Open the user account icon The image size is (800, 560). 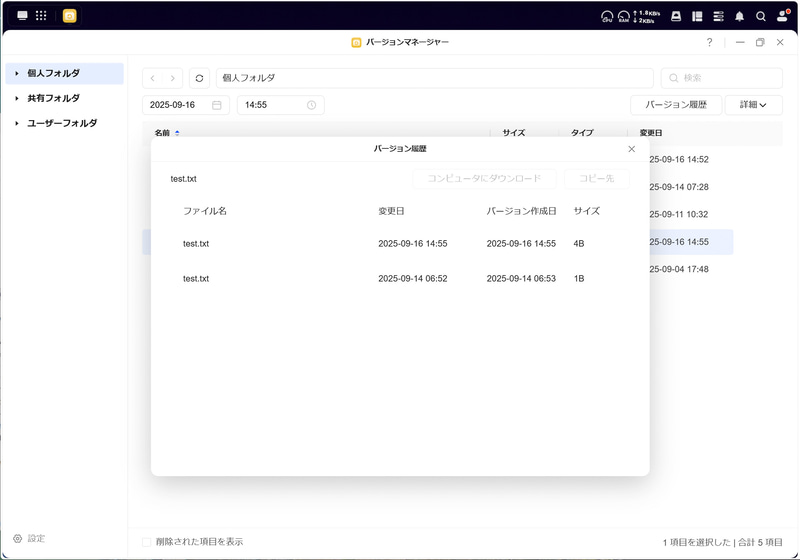coord(782,16)
